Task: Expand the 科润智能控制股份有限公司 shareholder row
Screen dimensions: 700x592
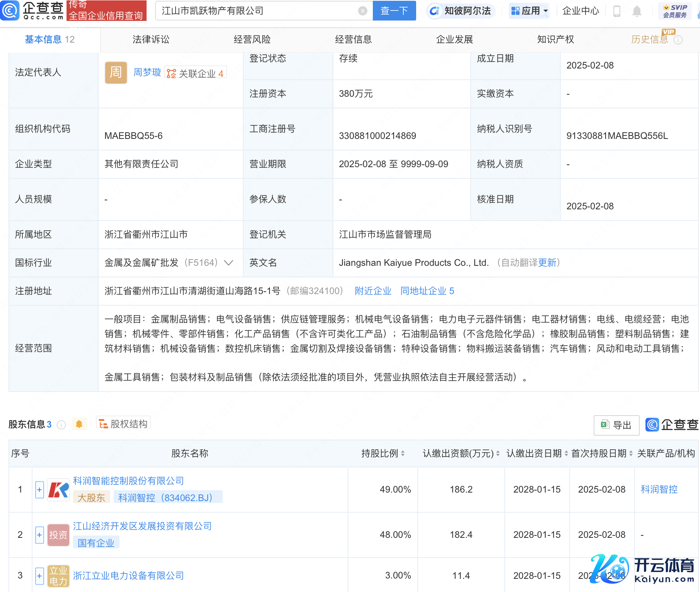Action: coord(39,490)
